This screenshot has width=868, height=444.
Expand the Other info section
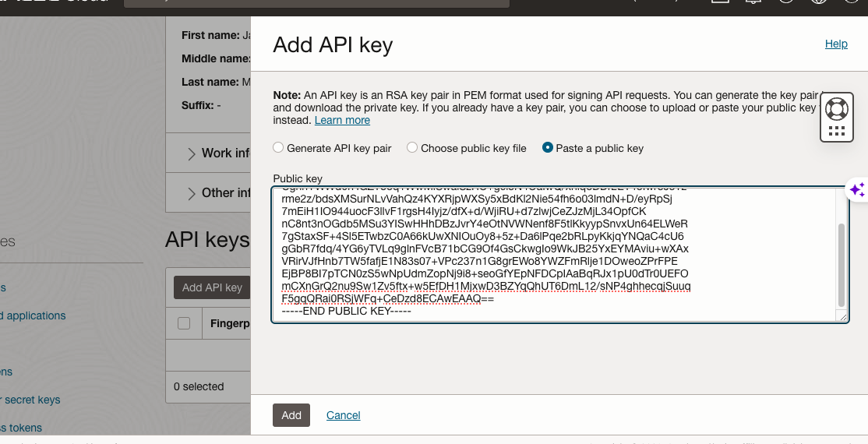click(x=192, y=193)
